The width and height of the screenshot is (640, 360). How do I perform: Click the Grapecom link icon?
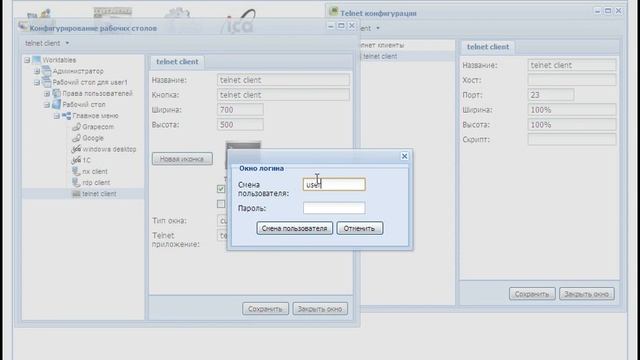(76, 127)
